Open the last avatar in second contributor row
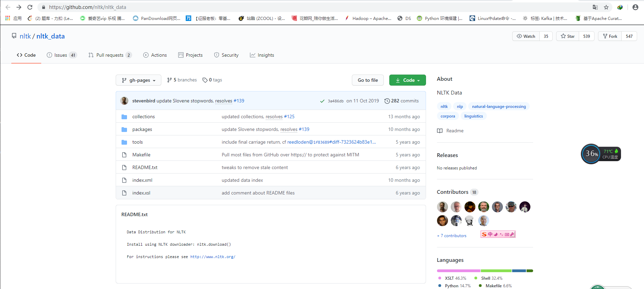Image resolution: width=644 pixels, height=289 pixels. point(484,221)
